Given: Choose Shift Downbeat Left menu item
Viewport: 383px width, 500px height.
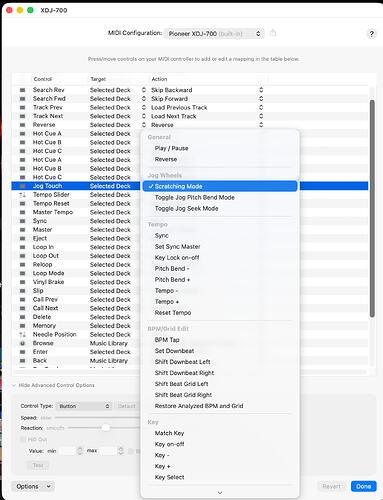Looking at the screenshot, I should point(220,362).
